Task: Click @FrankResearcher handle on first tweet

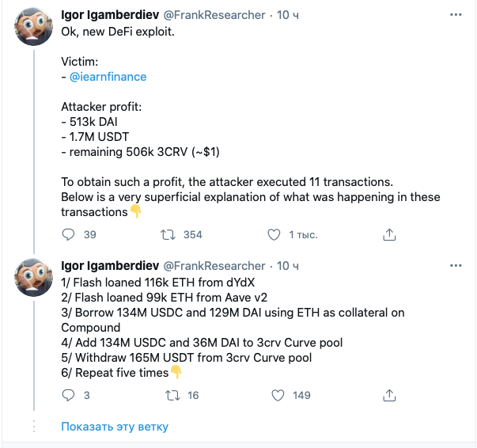Action: tap(214, 15)
